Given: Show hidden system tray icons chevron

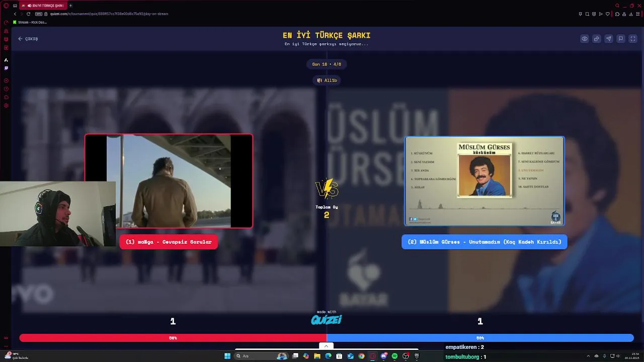Looking at the screenshot, I should click(588, 356).
